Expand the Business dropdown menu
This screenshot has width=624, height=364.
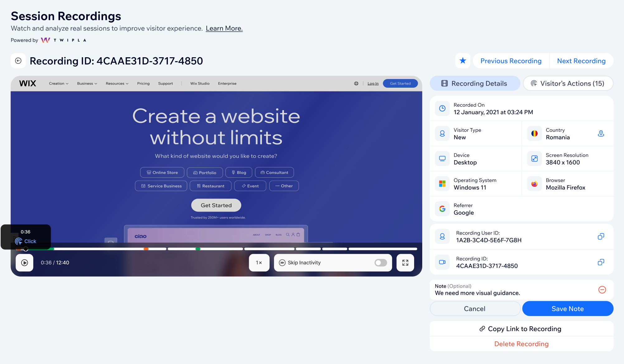87,83
